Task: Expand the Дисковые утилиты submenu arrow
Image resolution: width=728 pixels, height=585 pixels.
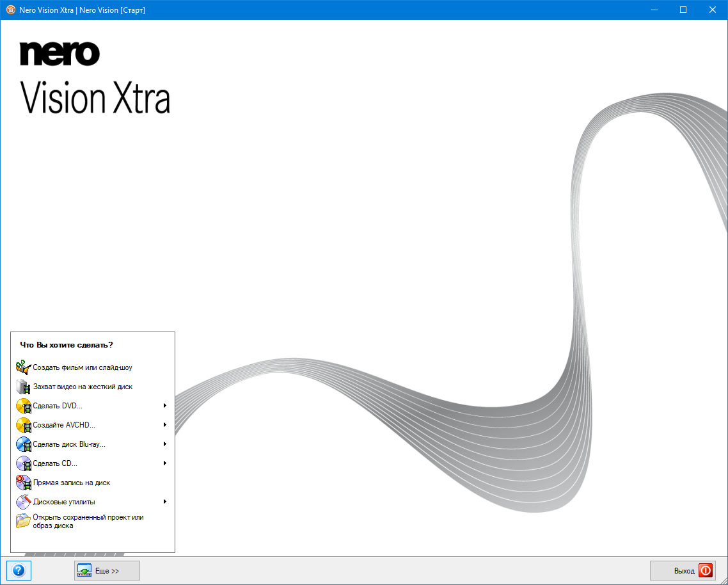Action: tap(165, 502)
